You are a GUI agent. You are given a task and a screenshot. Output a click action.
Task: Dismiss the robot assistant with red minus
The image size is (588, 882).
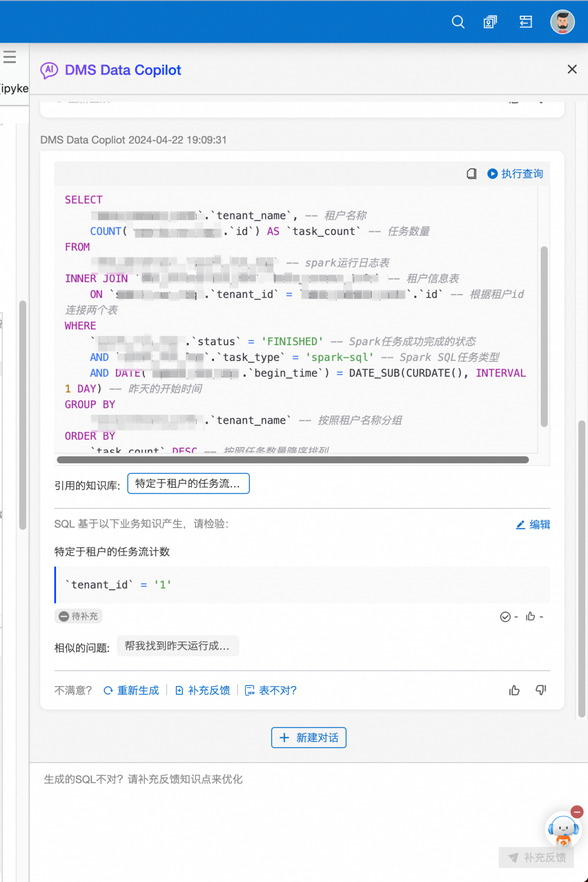(577, 812)
